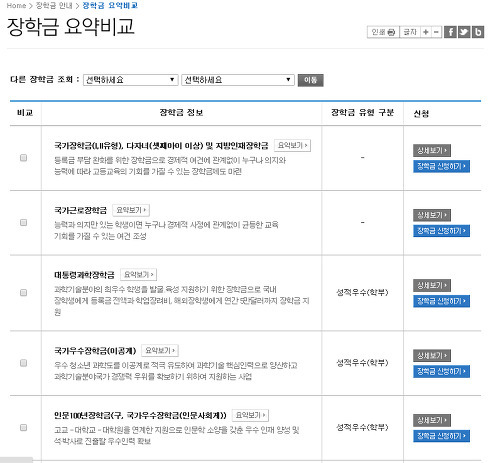
Task: Open 요약보기 for 국가근로장학금
Action: point(131,210)
